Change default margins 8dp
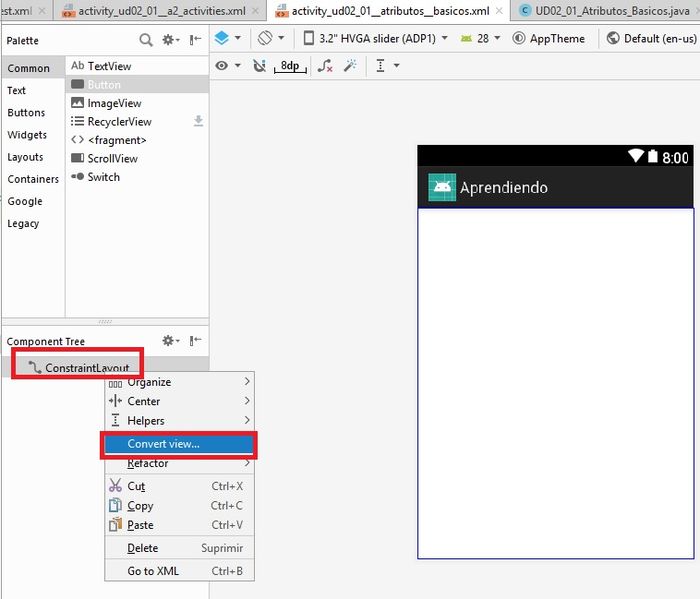The width and height of the screenshot is (700, 599). (290, 66)
